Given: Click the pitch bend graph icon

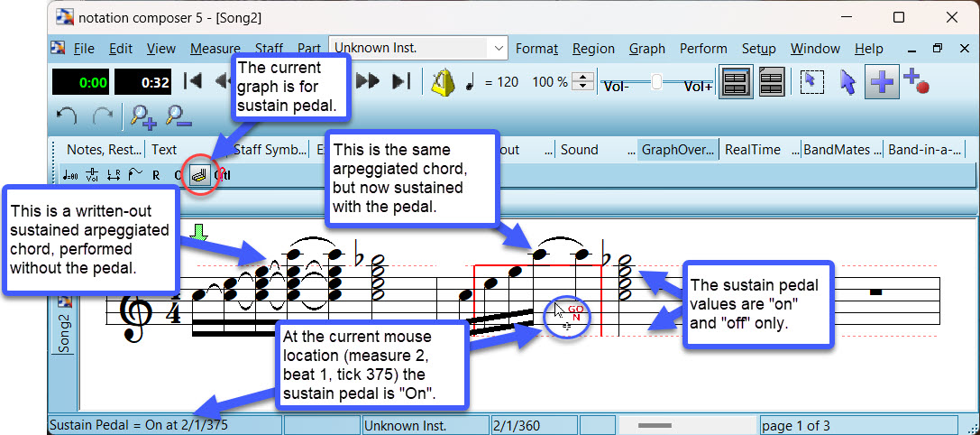Looking at the screenshot, I should point(134,175).
